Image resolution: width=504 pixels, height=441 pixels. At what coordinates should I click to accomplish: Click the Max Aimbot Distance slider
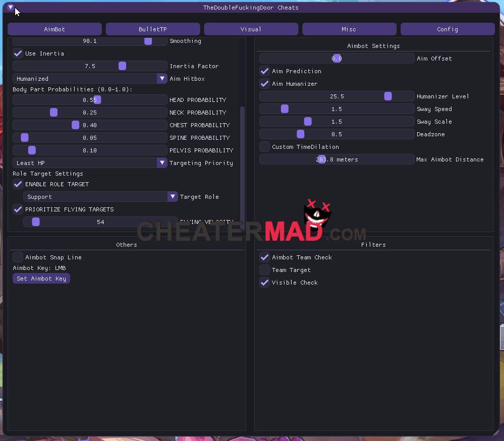click(337, 159)
